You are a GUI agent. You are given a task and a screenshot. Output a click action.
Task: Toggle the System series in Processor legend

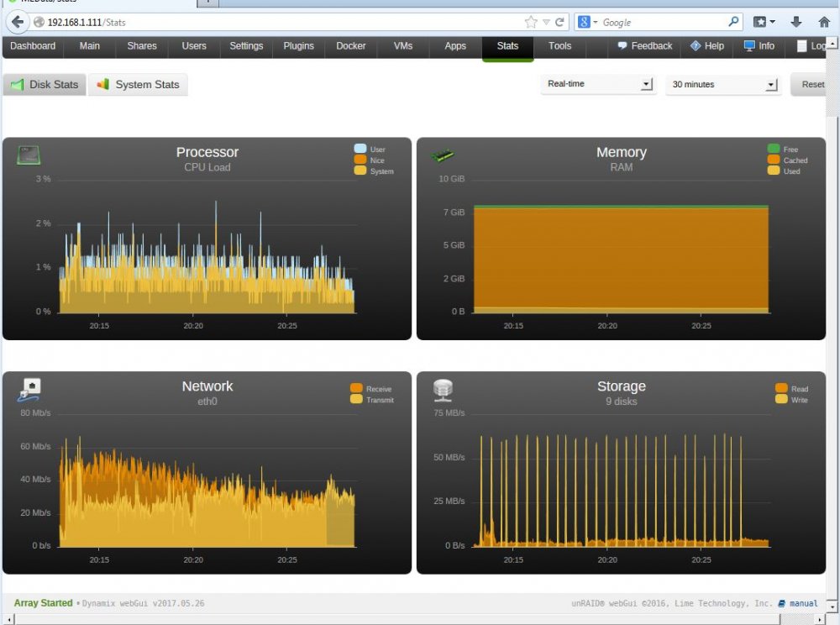(374, 171)
